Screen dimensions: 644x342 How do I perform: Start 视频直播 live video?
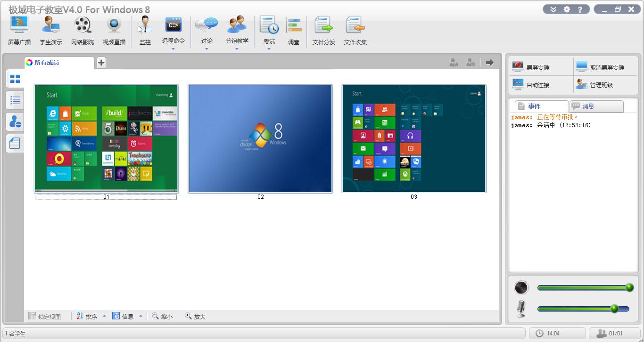(114, 31)
